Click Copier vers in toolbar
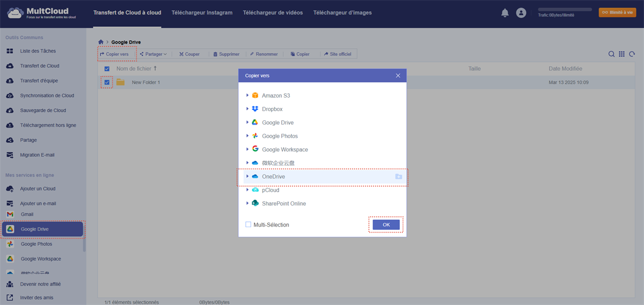The width and height of the screenshot is (644, 305). (x=114, y=54)
